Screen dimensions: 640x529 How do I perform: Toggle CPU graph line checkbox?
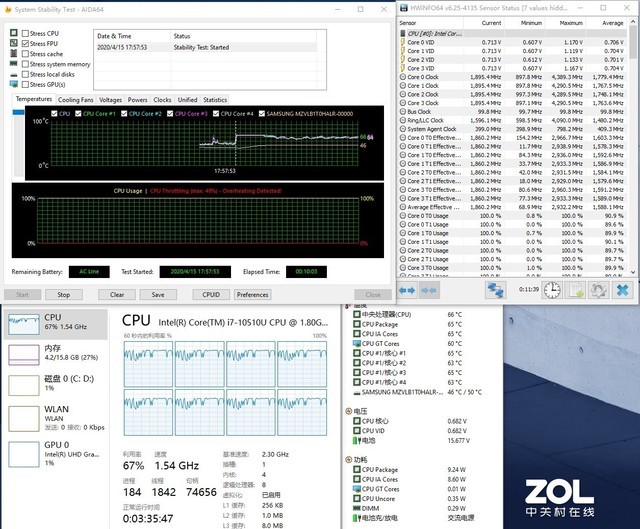coord(54,113)
